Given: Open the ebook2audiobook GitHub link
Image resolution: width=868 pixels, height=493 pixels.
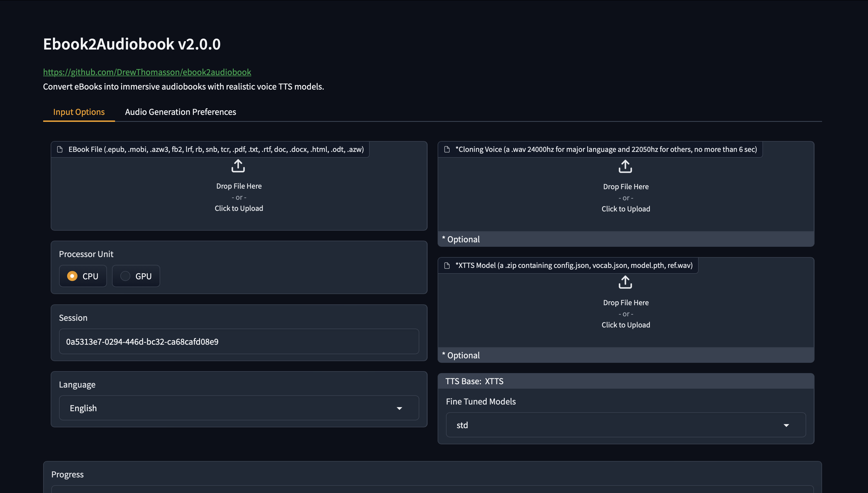Looking at the screenshot, I should pos(147,72).
